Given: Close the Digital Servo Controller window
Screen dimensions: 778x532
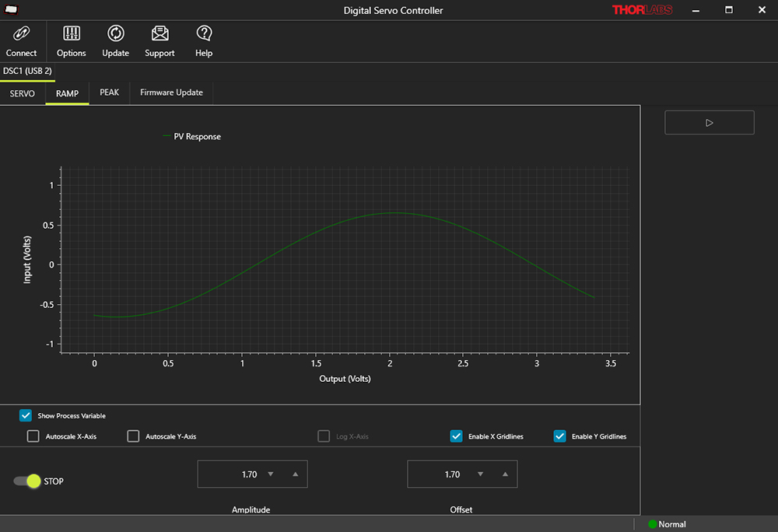Looking at the screenshot, I should coord(762,10).
